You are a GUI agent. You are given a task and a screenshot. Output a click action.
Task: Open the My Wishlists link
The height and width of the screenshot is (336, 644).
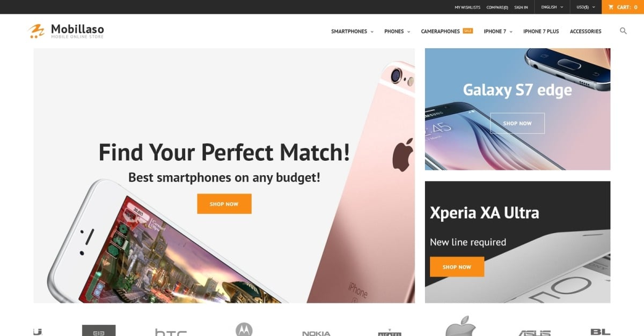[x=467, y=7]
